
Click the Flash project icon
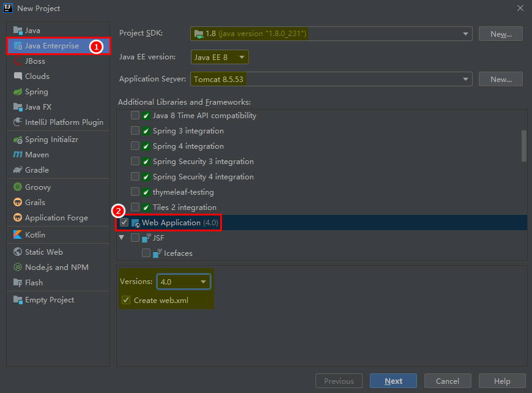(x=18, y=283)
